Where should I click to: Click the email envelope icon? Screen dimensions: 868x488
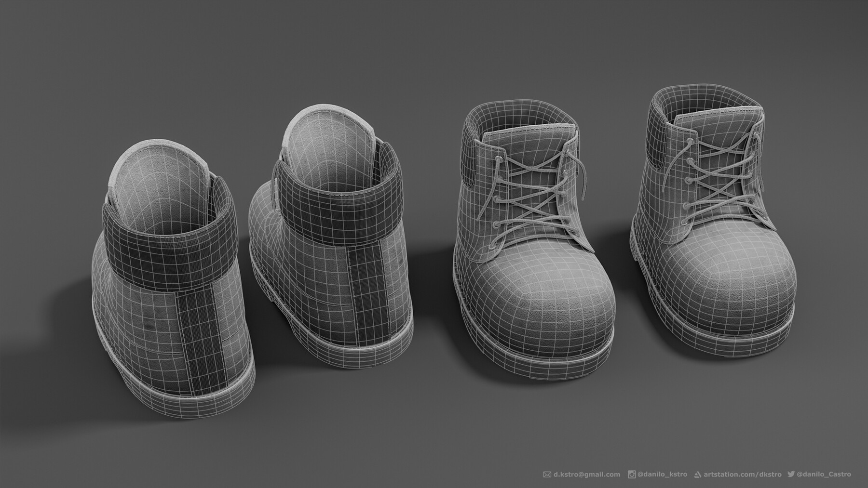(546, 474)
